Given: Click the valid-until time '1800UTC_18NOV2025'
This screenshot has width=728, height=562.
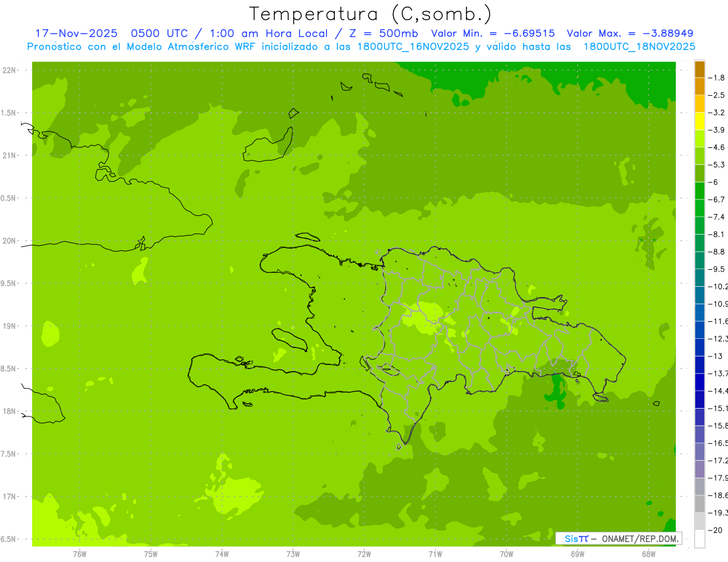Looking at the screenshot, I should coord(639,47).
